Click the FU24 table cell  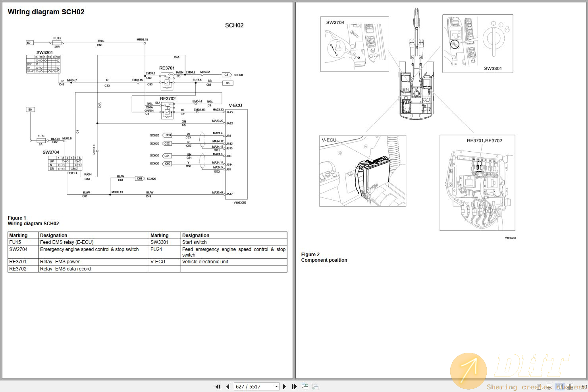coord(165,252)
